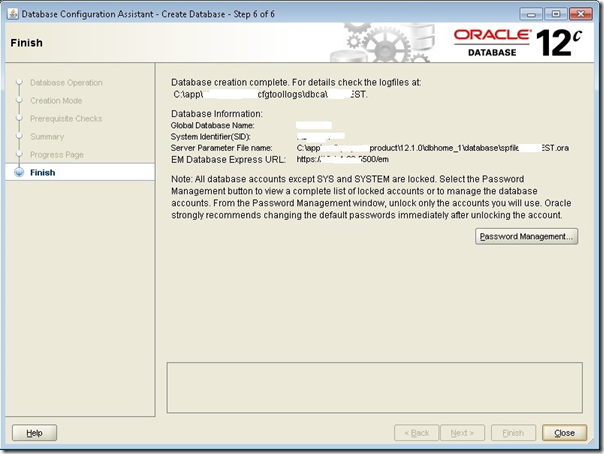Click the 'System Identifier(SID):' label
Image resolution: width=604 pixels, height=454 pixels.
point(211,137)
